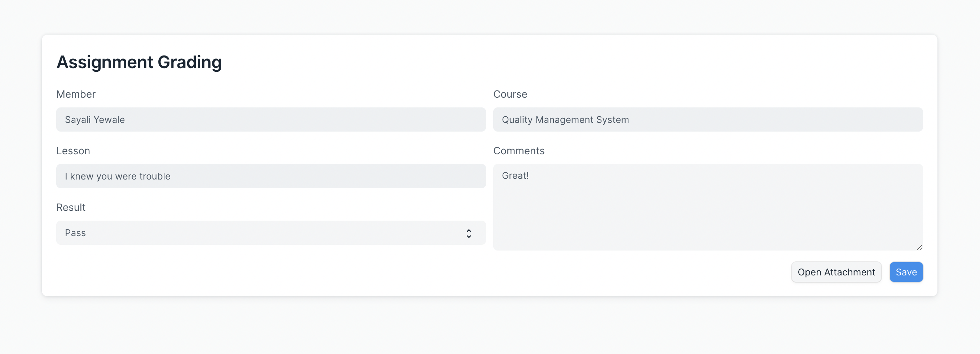This screenshot has height=354, width=980.
Task: Select the Assignment Grading heading
Action: (139, 62)
